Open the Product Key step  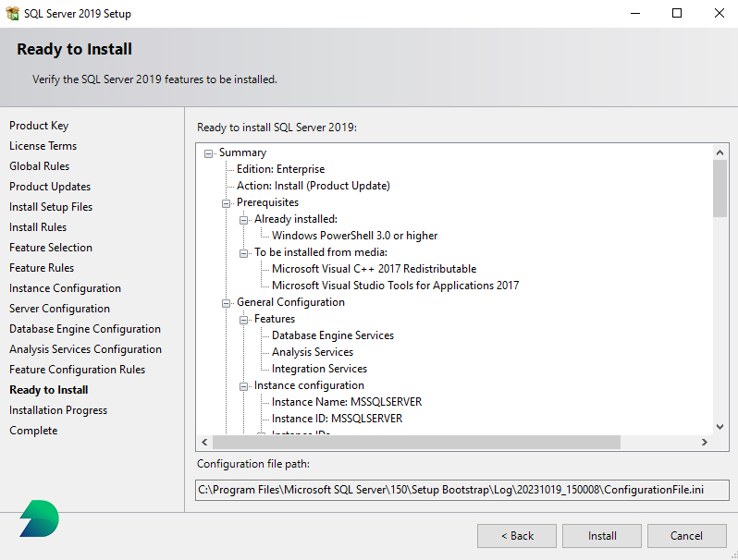39,126
